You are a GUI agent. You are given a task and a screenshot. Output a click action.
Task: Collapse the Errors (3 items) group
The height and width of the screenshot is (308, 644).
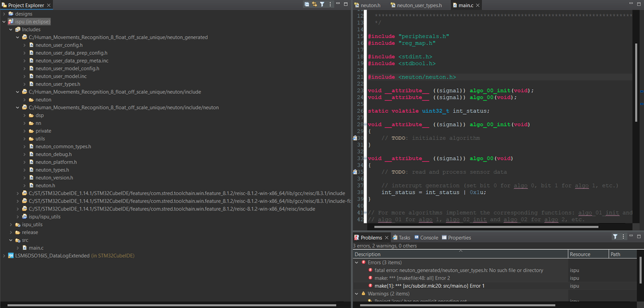356,262
